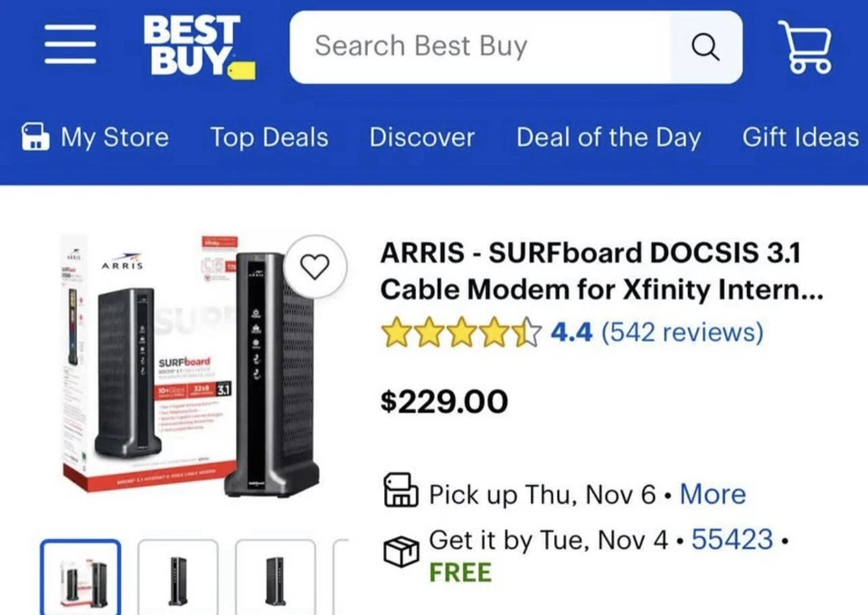Open the Top Deals menu
This screenshot has width=868, height=615.
point(269,137)
